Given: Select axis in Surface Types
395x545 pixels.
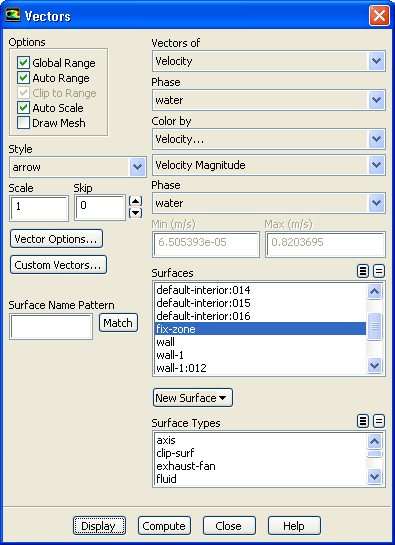Looking at the screenshot, I should (x=260, y=440).
